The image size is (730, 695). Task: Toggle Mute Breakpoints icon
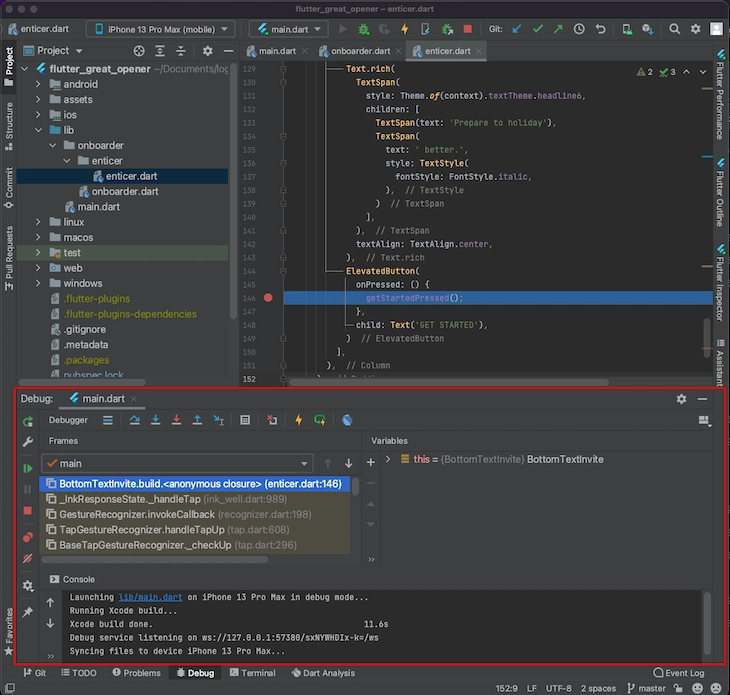[x=28, y=558]
